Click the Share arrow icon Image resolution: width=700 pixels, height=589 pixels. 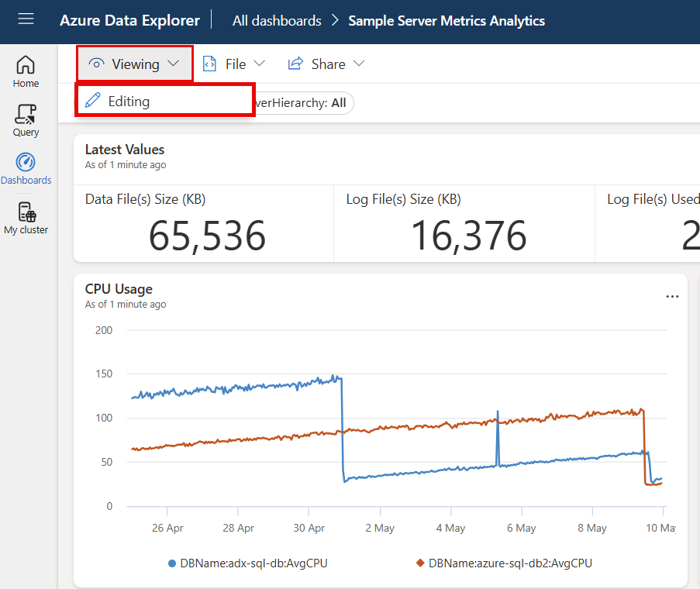(295, 64)
